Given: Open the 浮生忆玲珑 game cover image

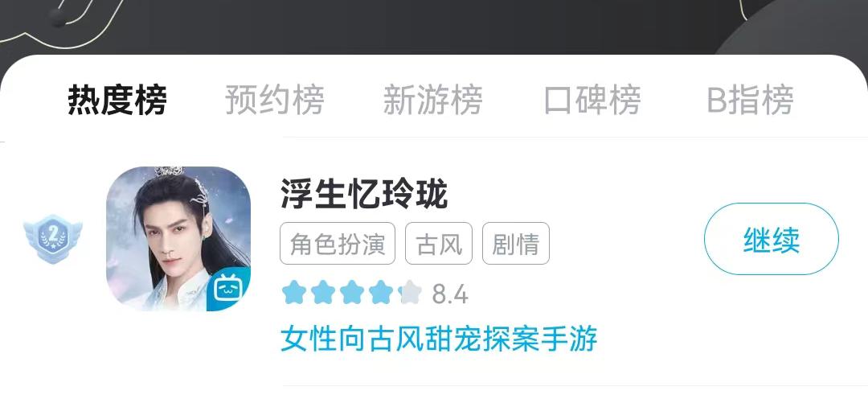Looking at the screenshot, I should [x=178, y=238].
